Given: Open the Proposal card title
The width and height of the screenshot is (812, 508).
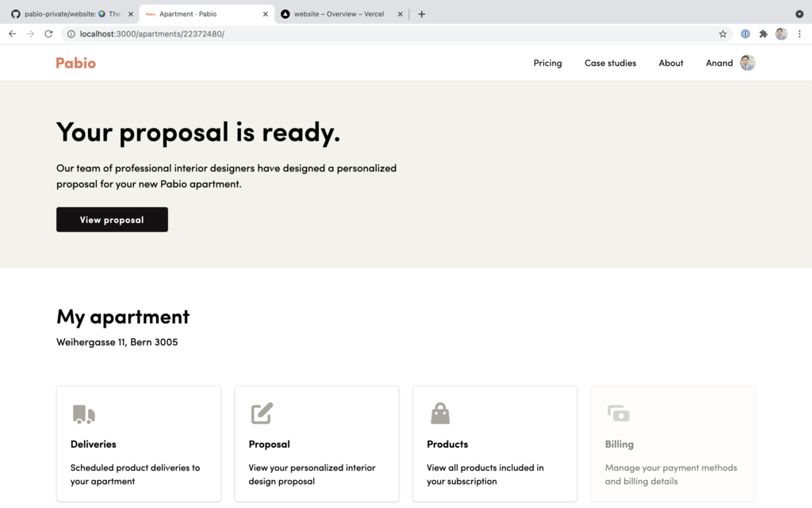Looking at the screenshot, I should 270,444.
